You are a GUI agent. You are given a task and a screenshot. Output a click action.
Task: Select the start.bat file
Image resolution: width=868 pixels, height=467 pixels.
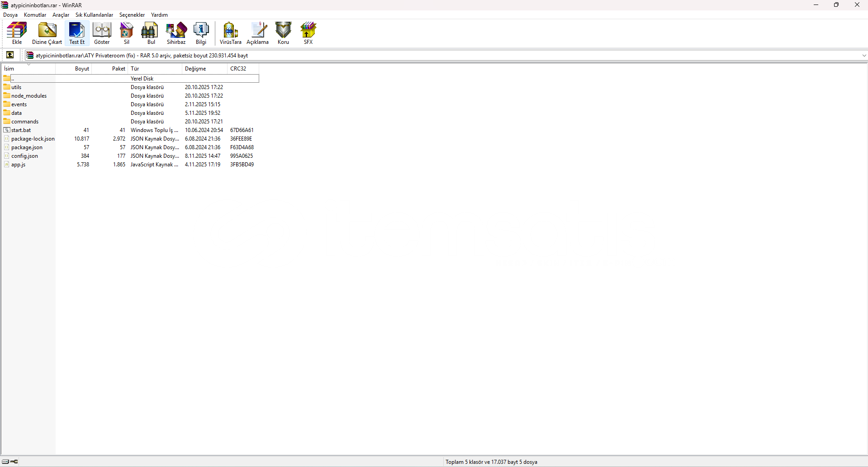tap(21, 130)
